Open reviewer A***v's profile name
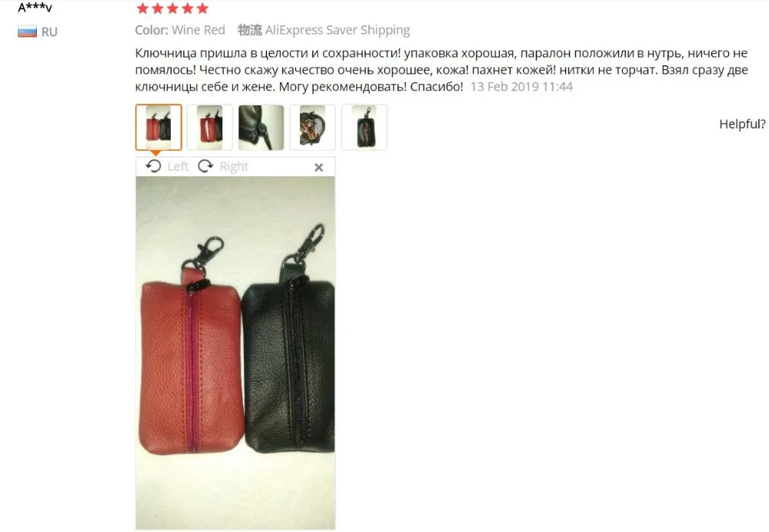The image size is (769, 532). coord(35,8)
